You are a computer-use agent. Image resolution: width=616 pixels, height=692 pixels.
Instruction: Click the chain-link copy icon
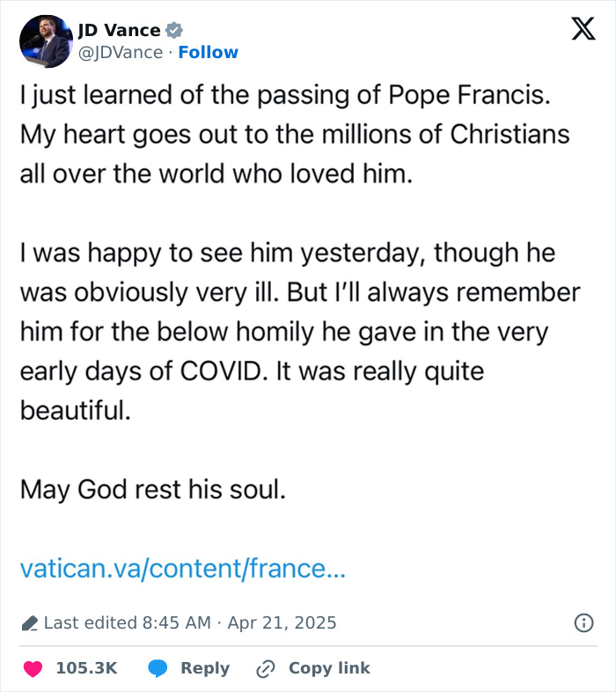265,669
